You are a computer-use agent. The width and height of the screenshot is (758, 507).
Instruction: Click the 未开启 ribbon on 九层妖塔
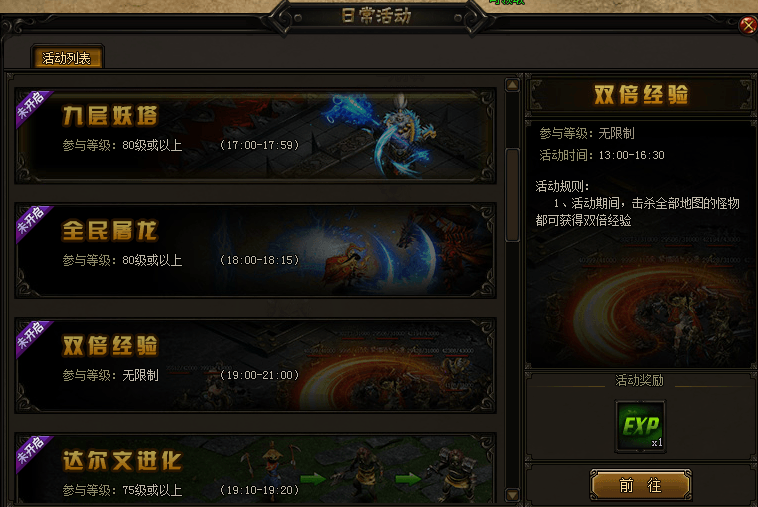(x=33, y=107)
